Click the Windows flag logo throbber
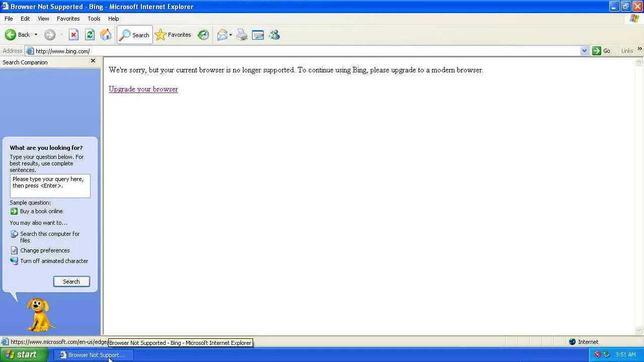Image resolution: width=644 pixels, height=362 pixels. click(x=634, y=19)
